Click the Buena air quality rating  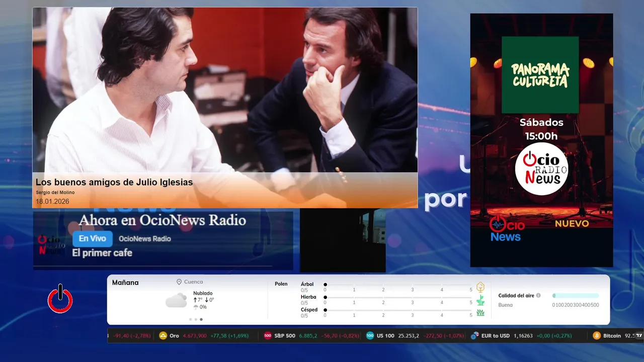(x=506, y=305)
